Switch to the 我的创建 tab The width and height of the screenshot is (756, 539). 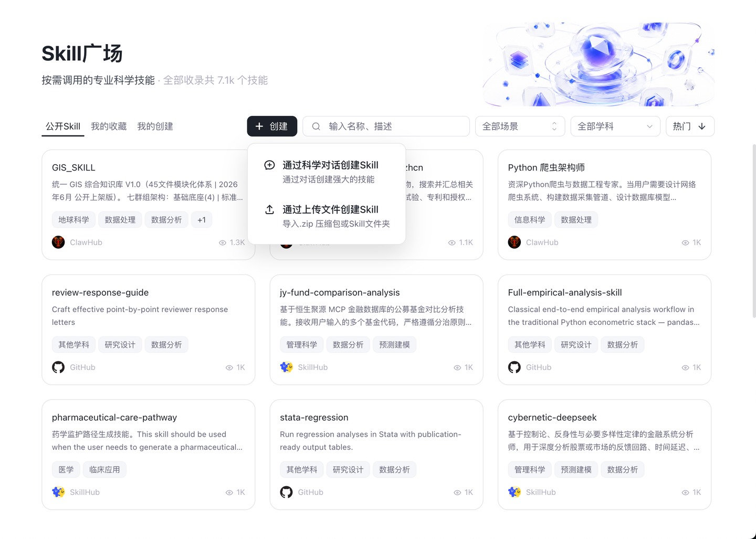155,126
